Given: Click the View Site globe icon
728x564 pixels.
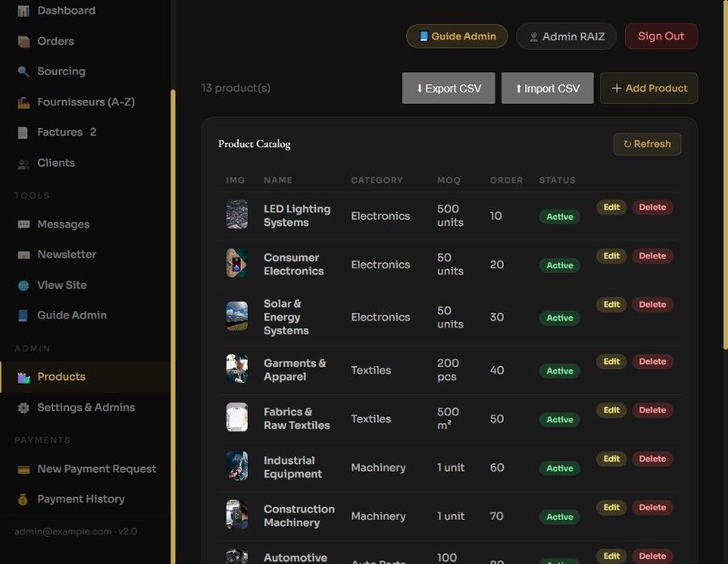Looking at the screenshot, I should pyautogui.click(x=23, y=286).
